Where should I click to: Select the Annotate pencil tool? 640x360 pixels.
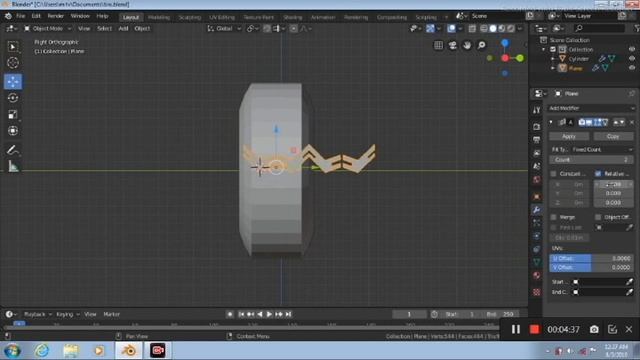[x=13, y=150]
